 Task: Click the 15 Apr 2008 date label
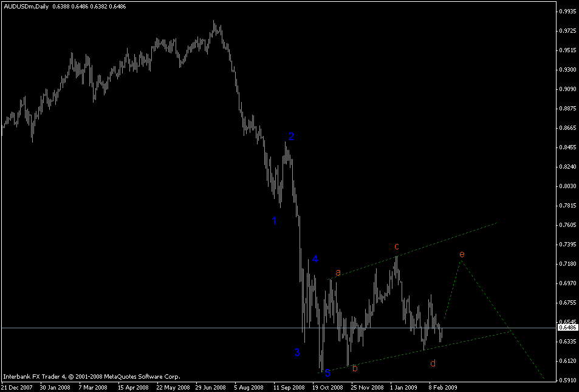pos(133,388)
